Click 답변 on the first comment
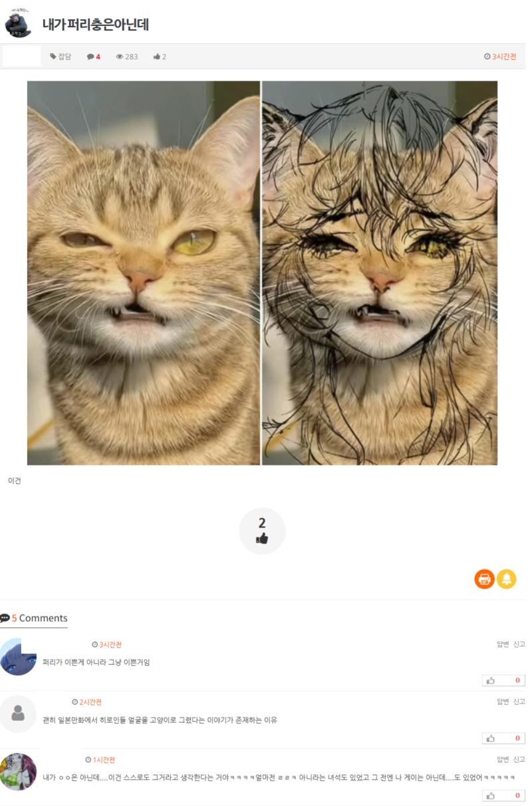The width and height of the screenshot is (532, 806). 503,644
